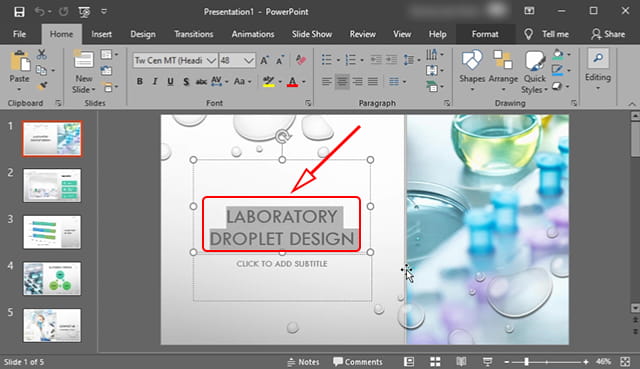640x369 pixels.
Task: Switch to the Design tab
Action: coord(143,34)
